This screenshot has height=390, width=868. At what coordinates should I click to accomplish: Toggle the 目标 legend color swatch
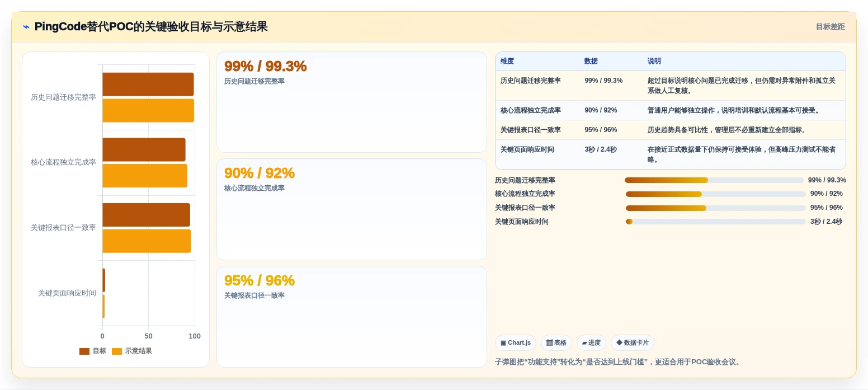(x=84, y=351)
